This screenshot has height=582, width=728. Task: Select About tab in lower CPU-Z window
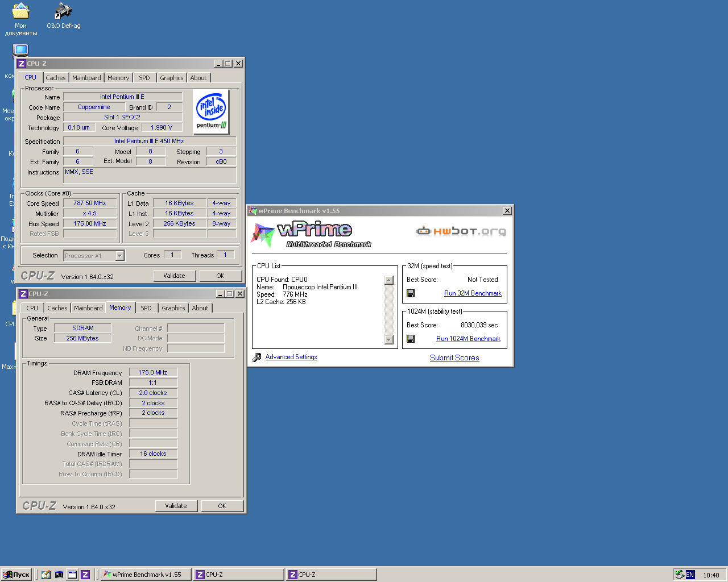(x=200, y=308)
